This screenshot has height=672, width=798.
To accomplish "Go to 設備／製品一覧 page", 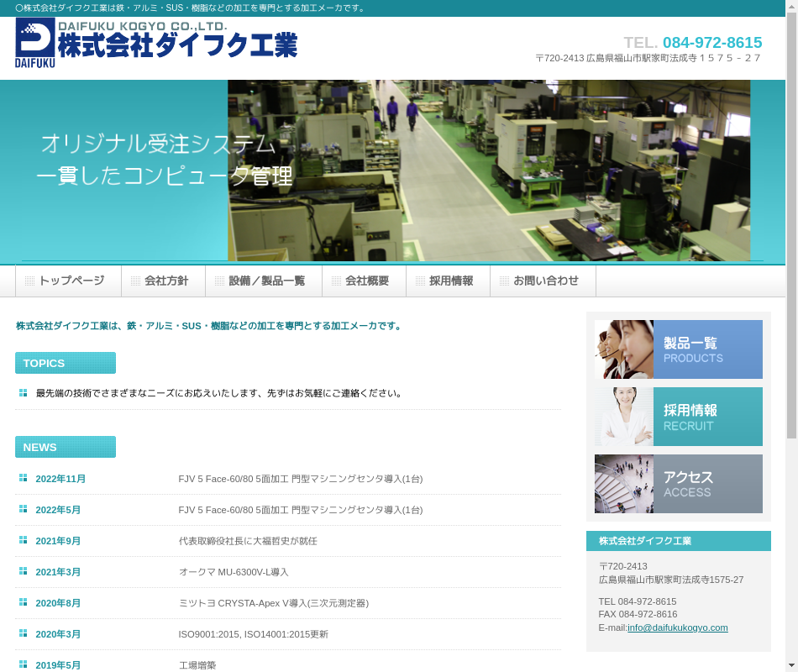I will (266, 281).
